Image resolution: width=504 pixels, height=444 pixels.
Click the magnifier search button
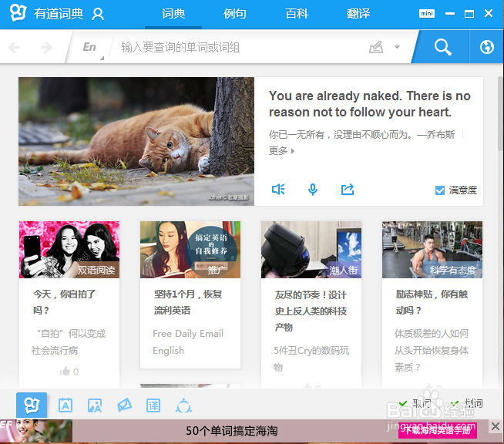click(443, 47)
